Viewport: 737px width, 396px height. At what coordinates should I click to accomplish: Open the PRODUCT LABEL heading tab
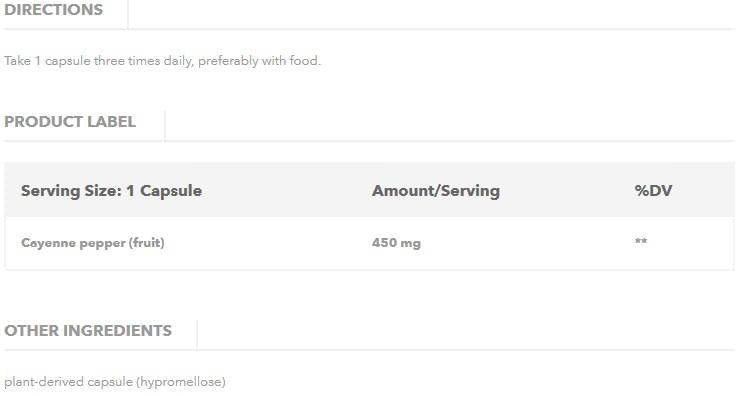point(70,122)
